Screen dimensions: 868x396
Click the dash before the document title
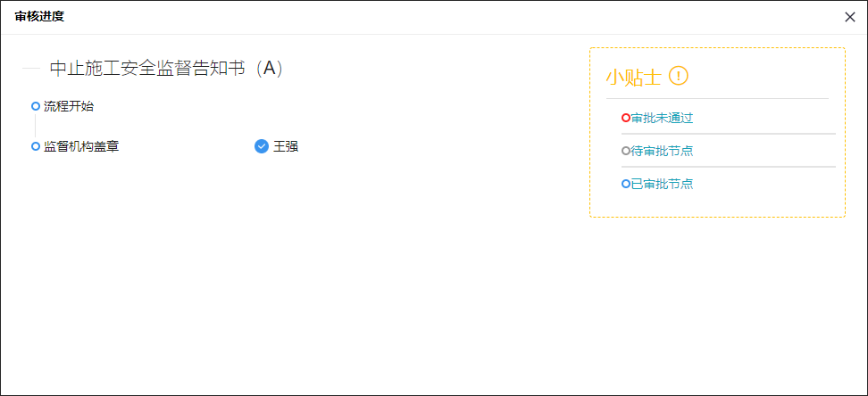point(31,68)
